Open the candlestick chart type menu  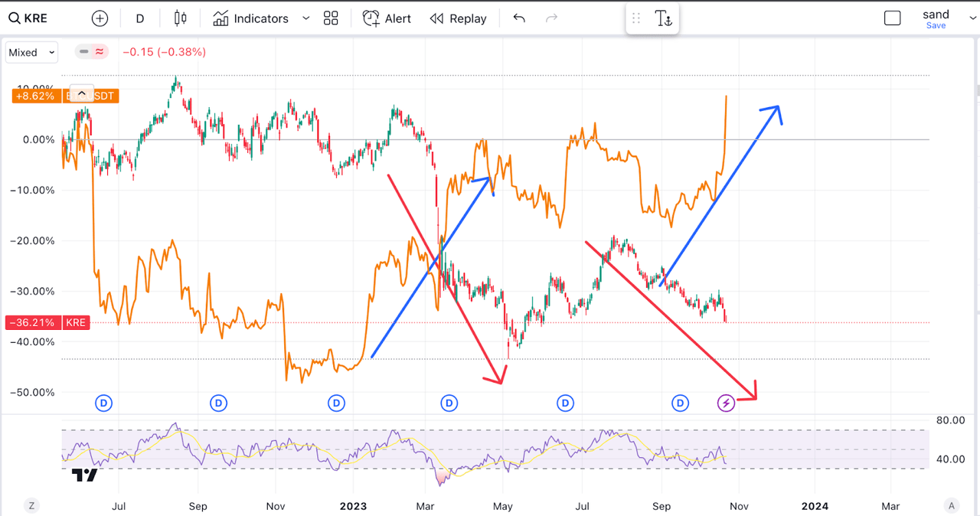181,18
